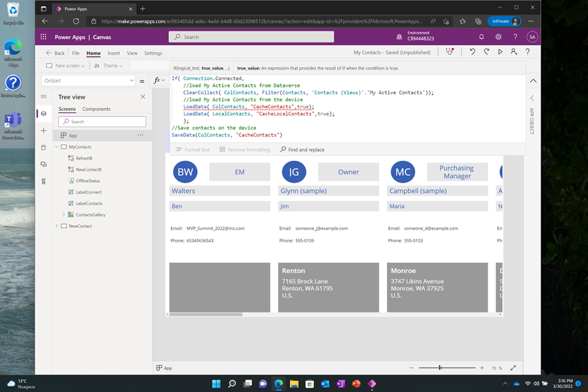The width and height of the screenshot is (588, 392).
Task: Click Find and replace button
Action: coord(302,150)
